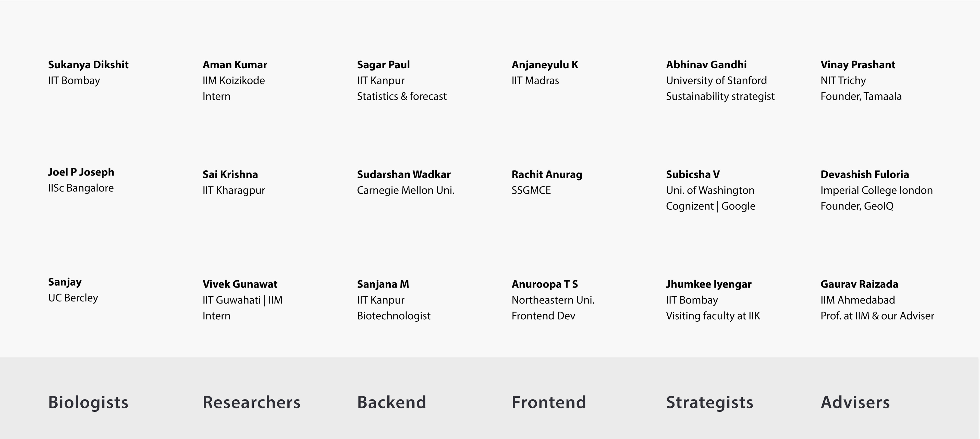This screenshot has width=980, height=439.
Task: Click Gaurav Raizada's name
Action: [859, 284]
